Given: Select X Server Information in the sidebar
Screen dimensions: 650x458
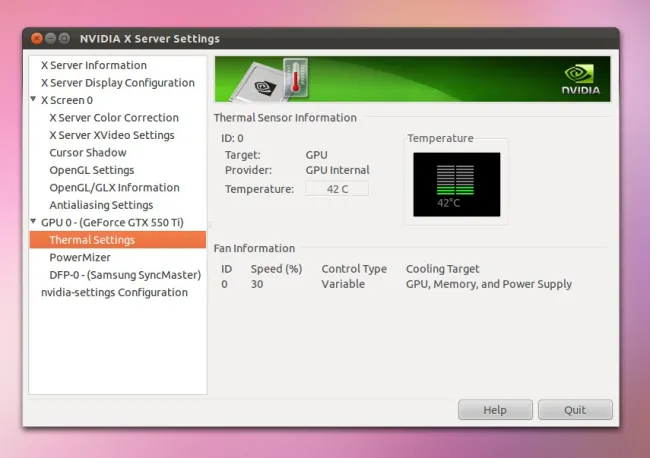Looking at the screenshot, I should pos(93,65).
